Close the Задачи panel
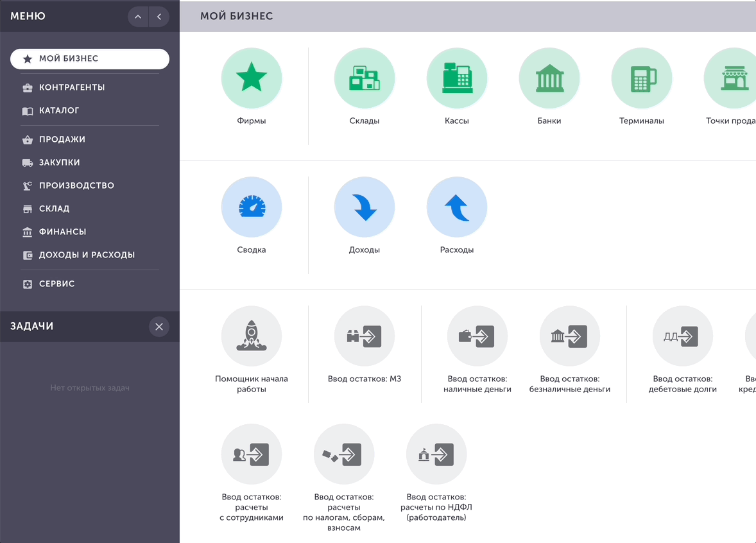 point(159,327)
